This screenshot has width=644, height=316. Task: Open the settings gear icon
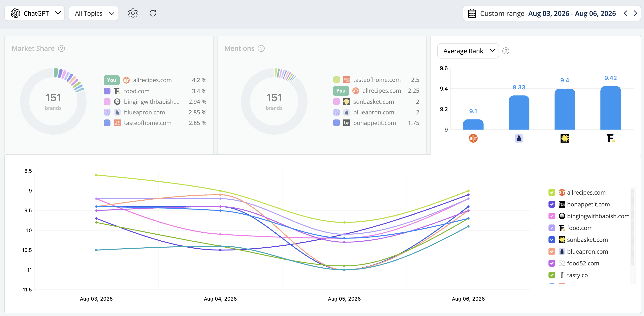[133, 13]
